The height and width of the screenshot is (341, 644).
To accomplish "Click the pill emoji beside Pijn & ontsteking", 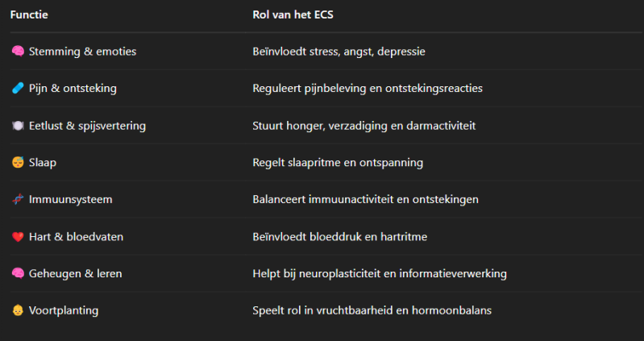I will click(x=18, y=89).
